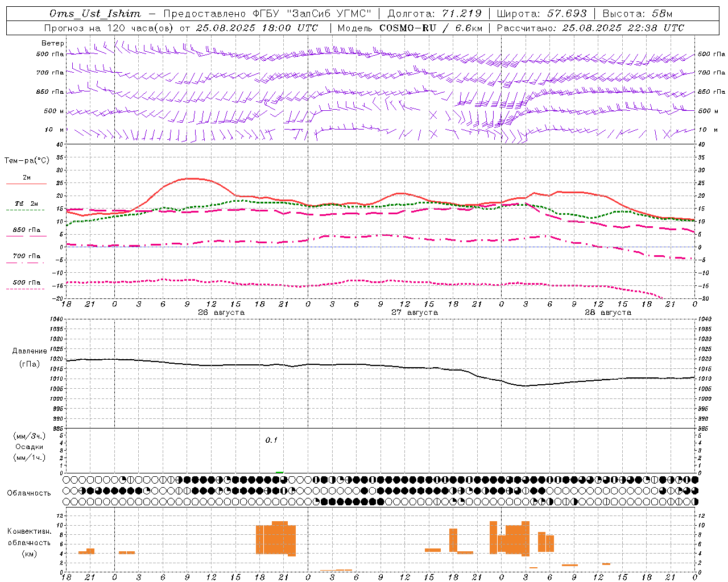The height and width of the screenshot is (582, 728).
Task: Click the (мм/1ч.) precipitation unit label
Action: pyautogui.click(x=29, y=458)
